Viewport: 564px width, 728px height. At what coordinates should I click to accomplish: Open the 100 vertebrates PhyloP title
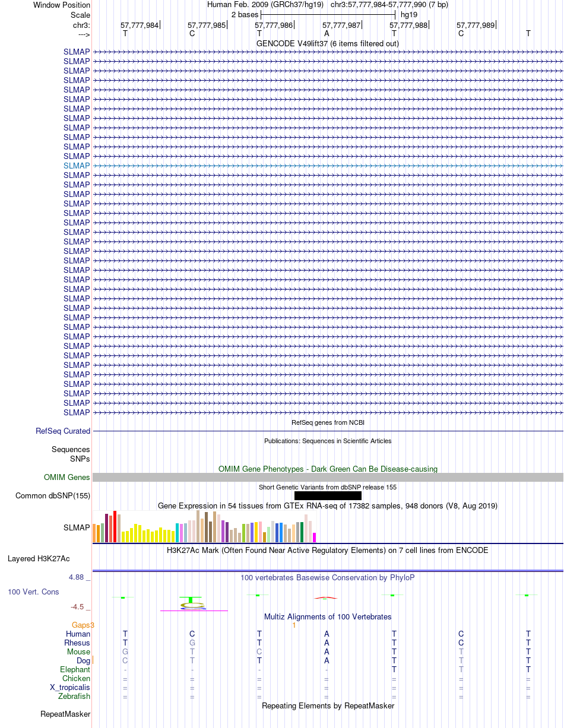coord(328,577)
